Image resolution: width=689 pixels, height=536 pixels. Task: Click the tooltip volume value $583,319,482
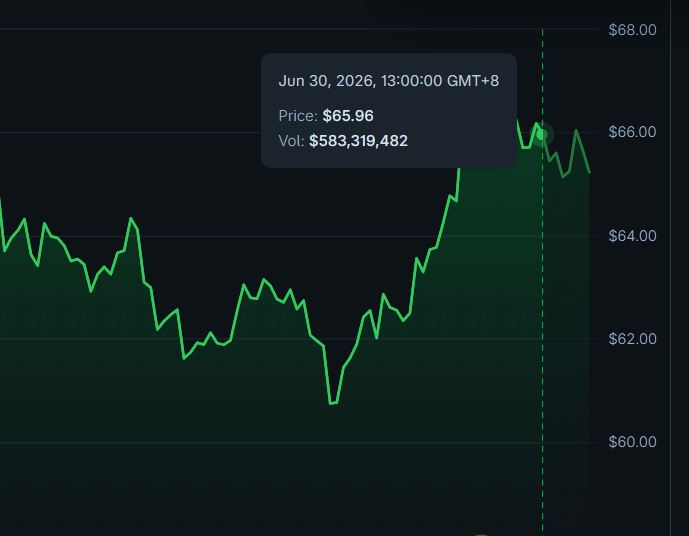click(x=359, y=141)
